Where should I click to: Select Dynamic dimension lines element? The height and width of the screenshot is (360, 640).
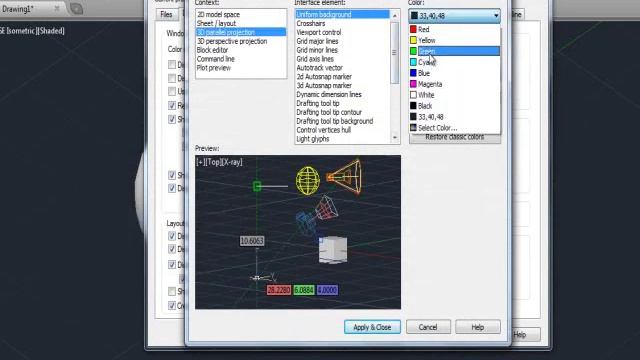point(342,94)
